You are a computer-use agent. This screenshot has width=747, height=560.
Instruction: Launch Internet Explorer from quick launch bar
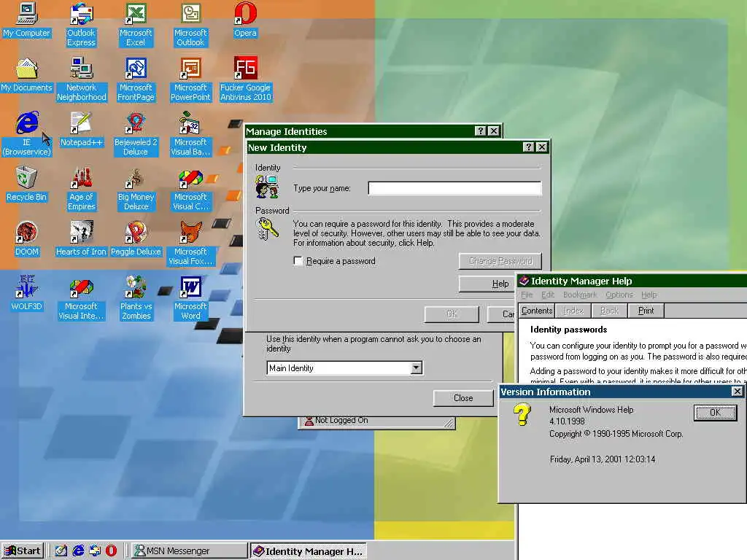[x=79, y=551]
